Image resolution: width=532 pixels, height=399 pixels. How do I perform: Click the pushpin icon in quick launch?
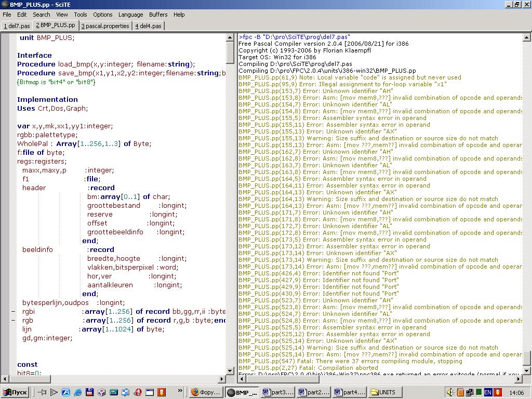click(43, 392)
